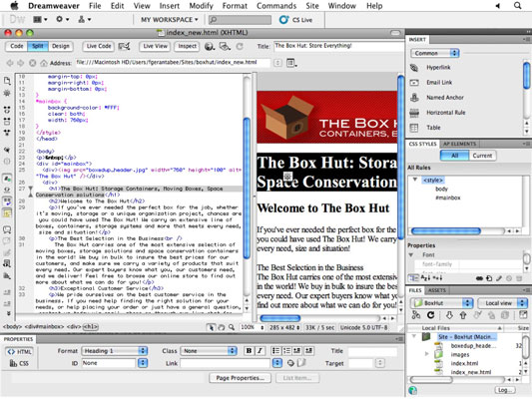Click the search field in application bar

pyautogui.click(x=240, y=20)
